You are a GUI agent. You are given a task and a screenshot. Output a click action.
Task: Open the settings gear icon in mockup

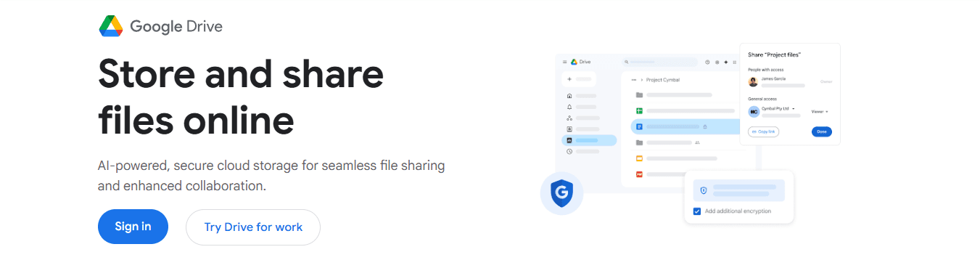[717, 62]
